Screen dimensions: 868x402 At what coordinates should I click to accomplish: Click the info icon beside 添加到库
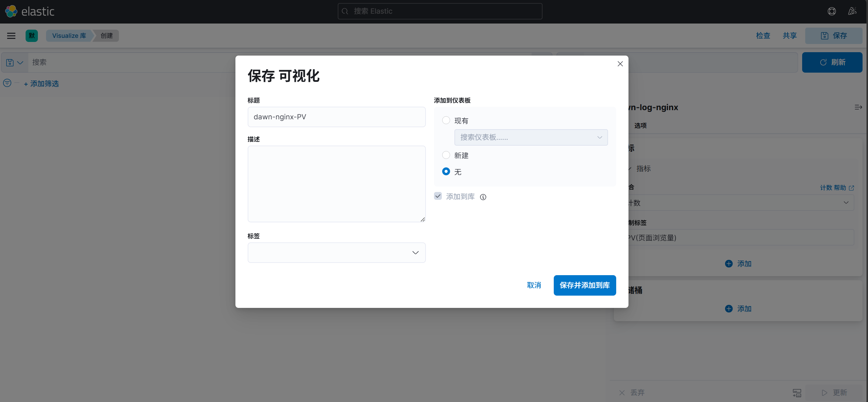483,197
